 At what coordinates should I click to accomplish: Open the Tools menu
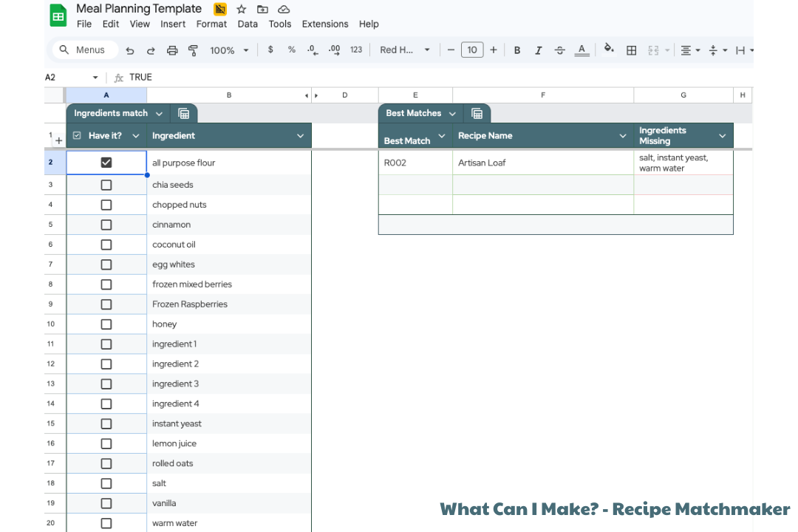(x=280, y=24)
